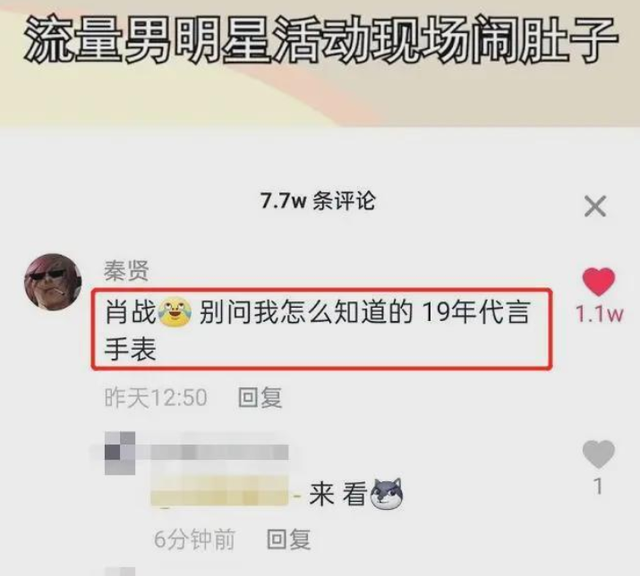Tap the husky dog emoji after 来看
This screenshot has height=576, width=640.
click(x=387, y=494)
